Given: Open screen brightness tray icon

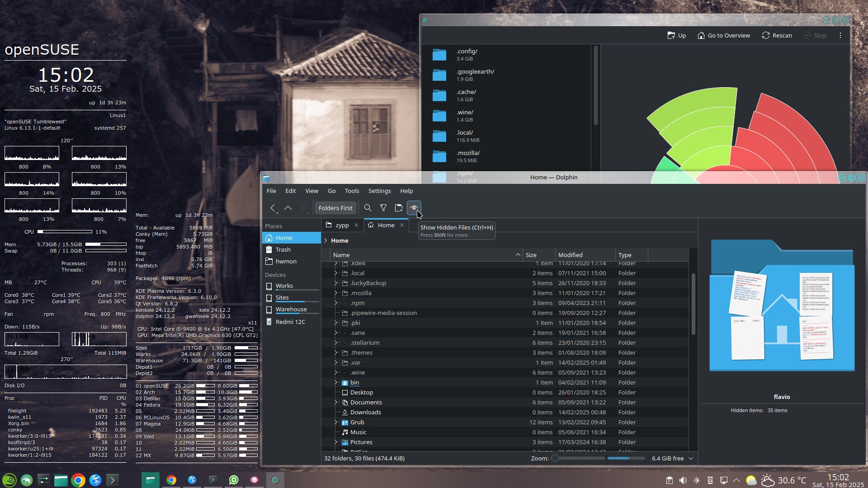Looking at the screenshot, I should [697, 480].
